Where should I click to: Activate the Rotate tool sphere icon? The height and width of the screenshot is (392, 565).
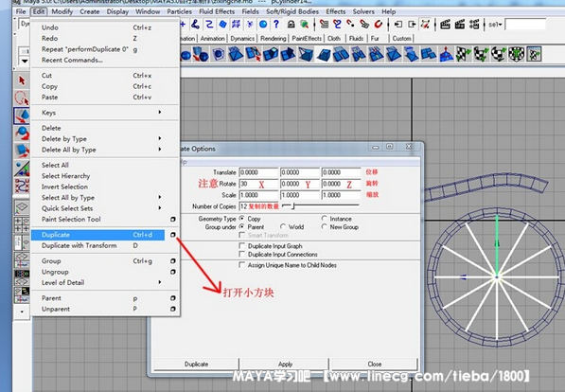click(x=22, y=134)
